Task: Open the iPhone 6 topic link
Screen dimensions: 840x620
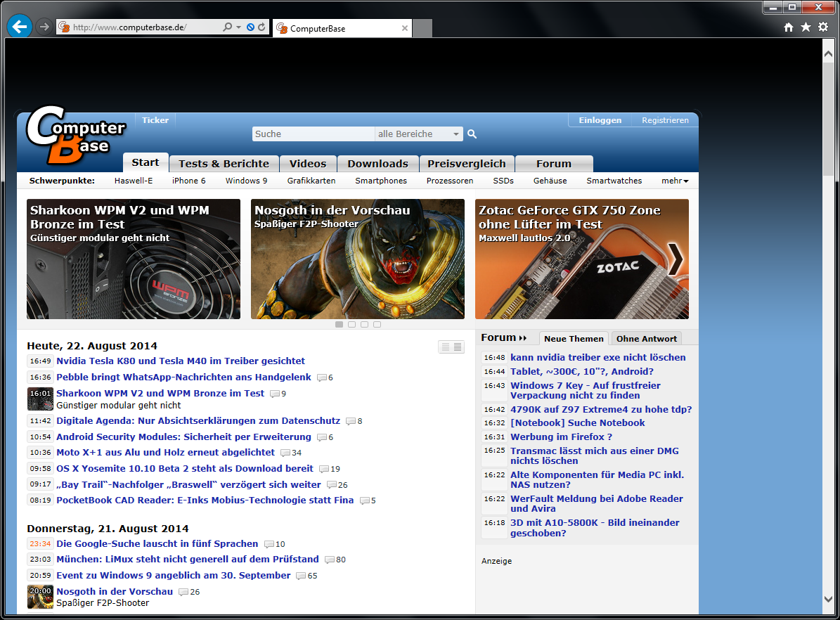Action: [x=188, y=181]
